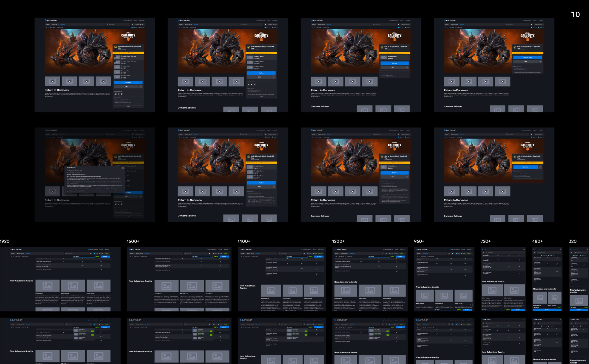Click the blue balance icon in the upper 480+ frame
The height and width of the screenshot is (364, 589).
tap(542, 255)
